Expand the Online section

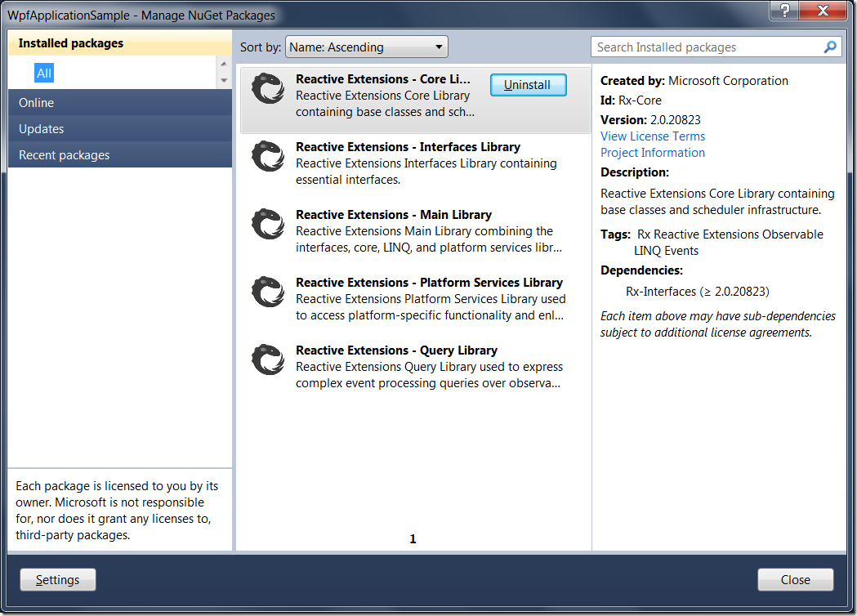120,103
